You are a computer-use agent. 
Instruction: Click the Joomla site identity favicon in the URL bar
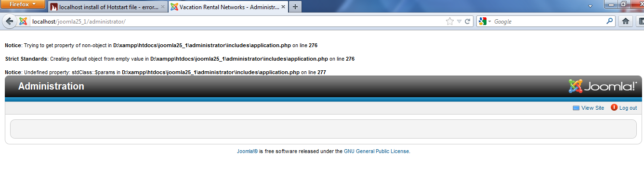click(23, 21)
